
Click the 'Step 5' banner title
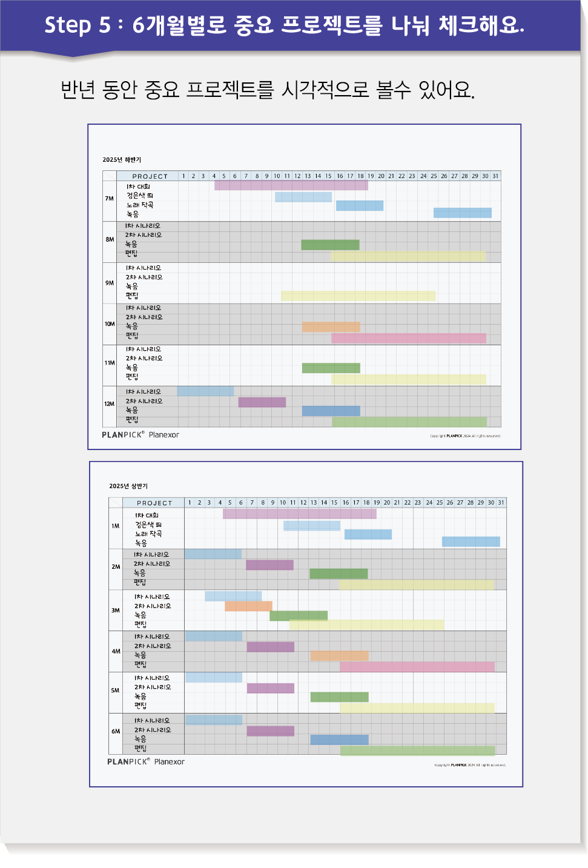tap(284, 25)
